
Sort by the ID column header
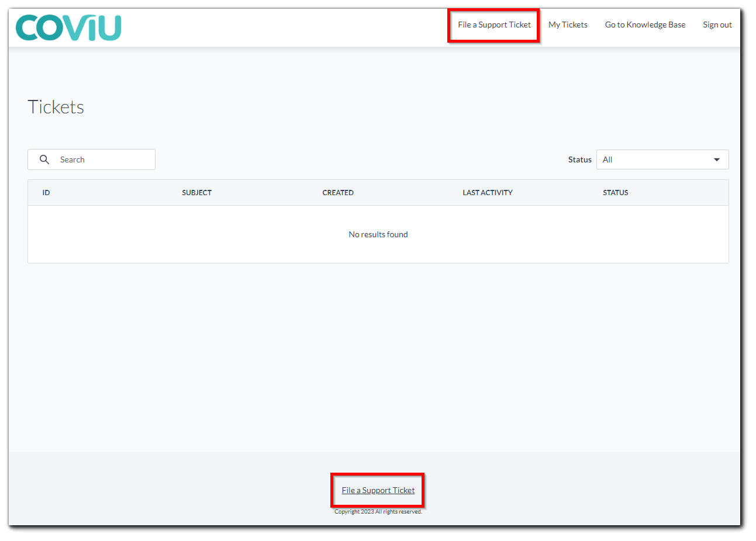46,193
